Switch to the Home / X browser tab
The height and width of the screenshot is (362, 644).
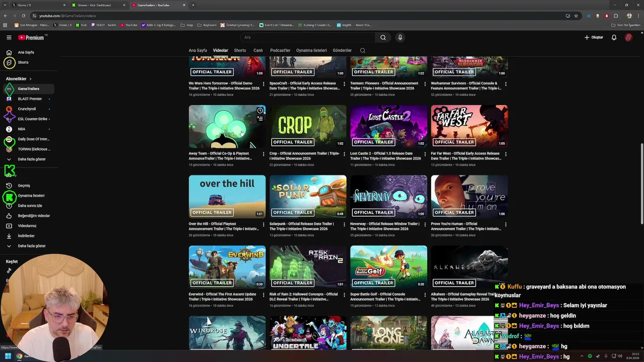click(x=38, y=5)
